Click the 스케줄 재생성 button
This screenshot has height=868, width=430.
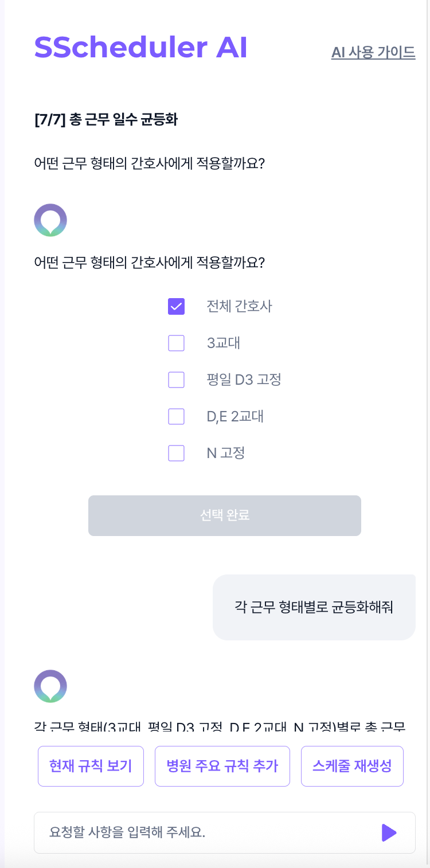[x=352, y=766]
